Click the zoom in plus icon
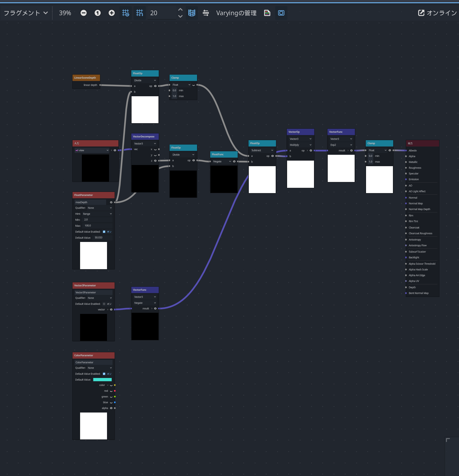The width and height of the screenshot is (459, 476). coord(112,13)
